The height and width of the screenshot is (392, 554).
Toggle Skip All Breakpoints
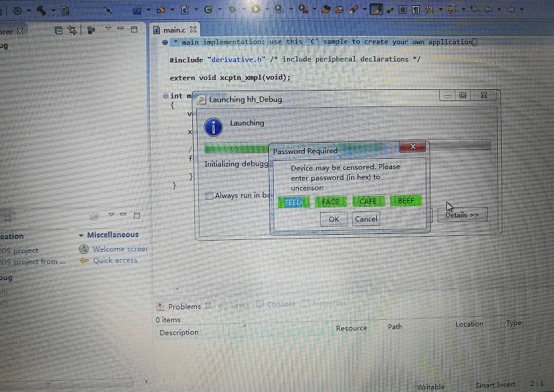[108, 11]
